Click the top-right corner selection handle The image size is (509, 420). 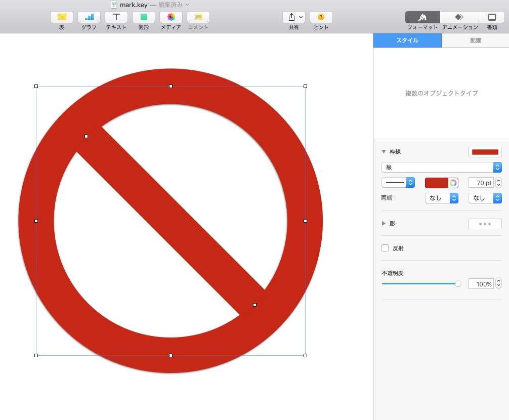(x=305, y=87)
